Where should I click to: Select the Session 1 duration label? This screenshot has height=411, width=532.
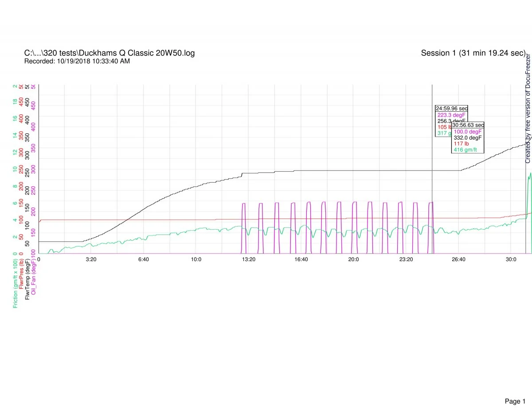(473, 53)
